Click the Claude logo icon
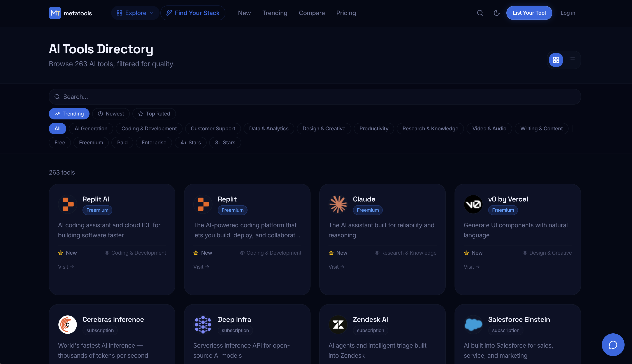The width and height of the screenshot is (632, 364). coord(338,204)
